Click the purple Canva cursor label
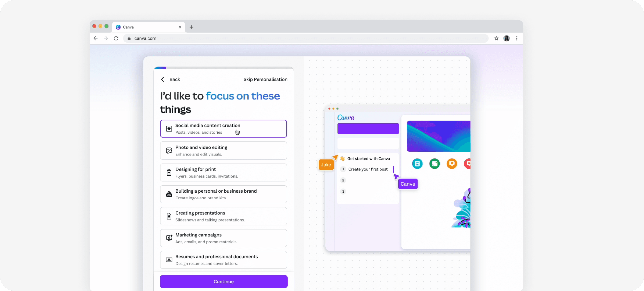 coord(408,184)
